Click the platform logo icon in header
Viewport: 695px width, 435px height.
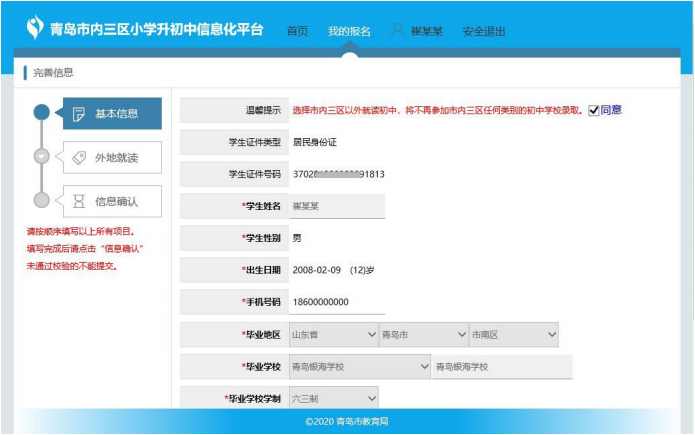35,28
